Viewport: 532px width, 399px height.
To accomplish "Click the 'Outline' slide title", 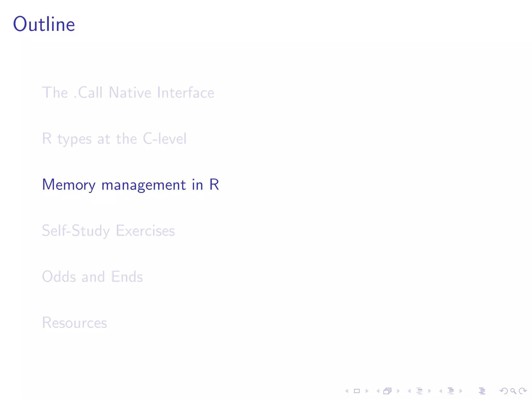I will tap(44, 24).
